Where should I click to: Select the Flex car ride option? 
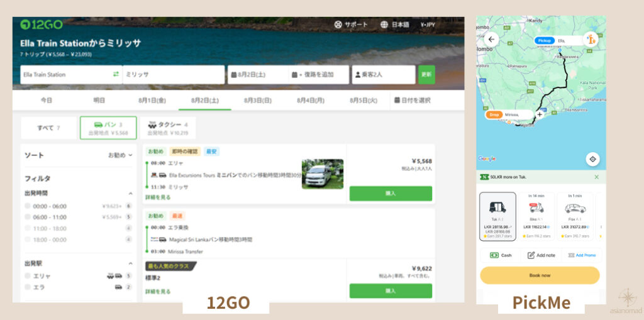point(575,216)
